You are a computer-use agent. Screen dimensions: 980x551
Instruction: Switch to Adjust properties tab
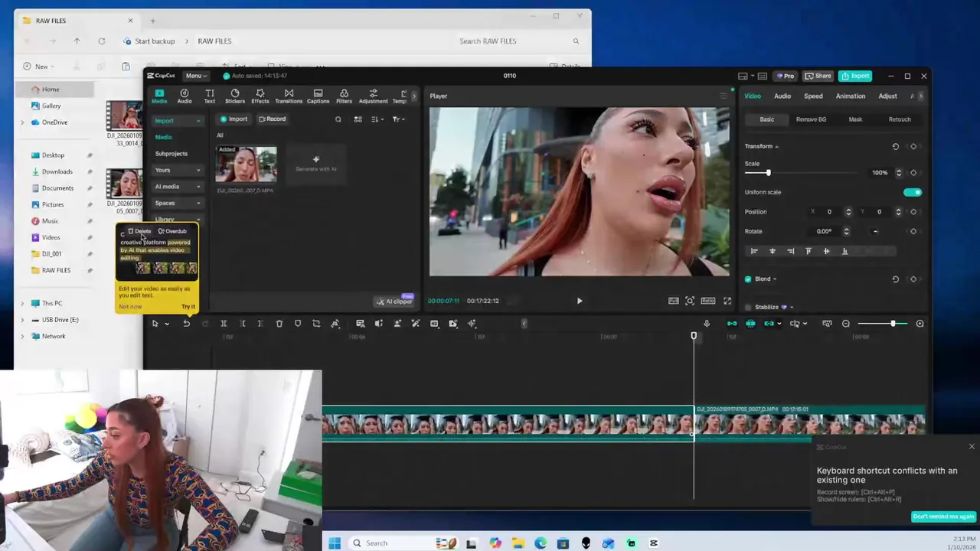click(x=887, y=96)
